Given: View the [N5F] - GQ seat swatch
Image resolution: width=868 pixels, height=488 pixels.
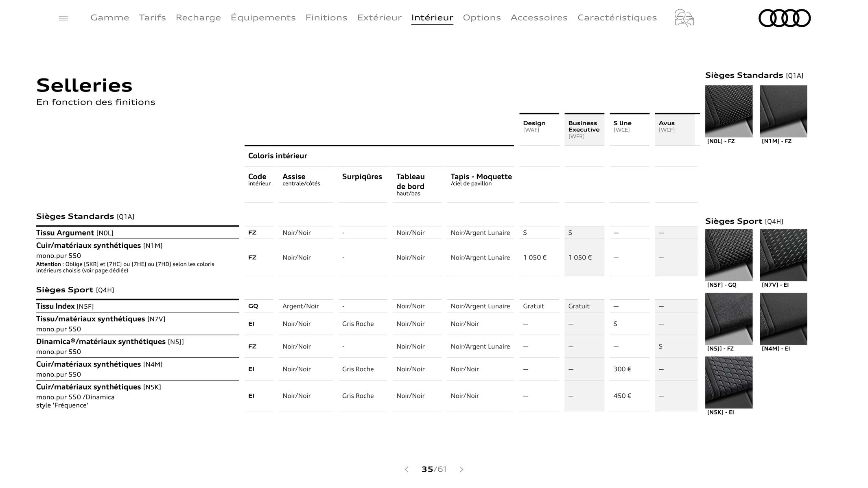Looking at the screenshot, I should point(728,255).
